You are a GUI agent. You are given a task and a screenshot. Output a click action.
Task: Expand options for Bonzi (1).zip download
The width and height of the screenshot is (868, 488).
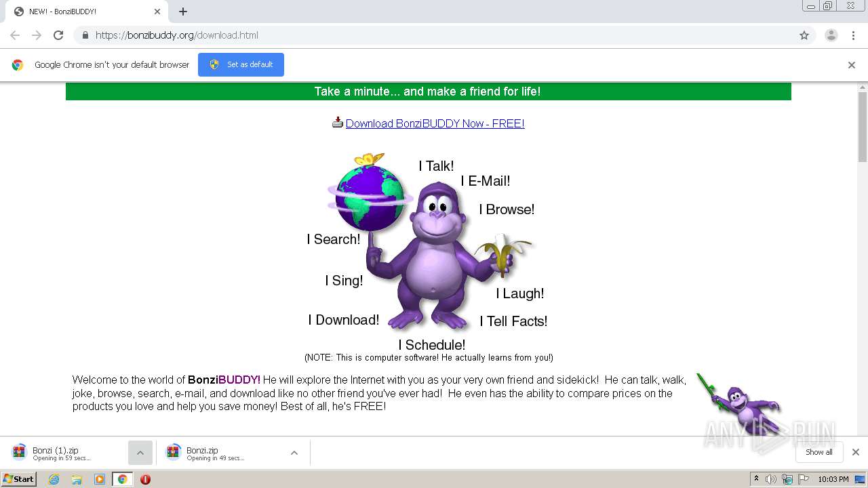140,453
